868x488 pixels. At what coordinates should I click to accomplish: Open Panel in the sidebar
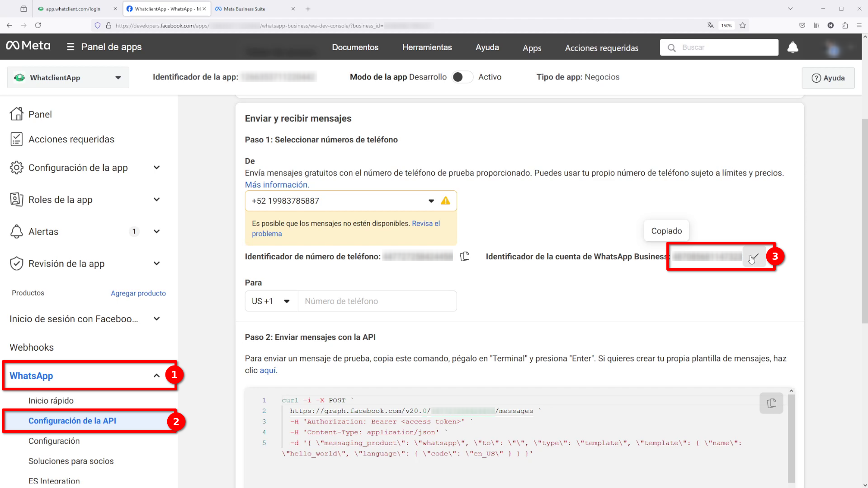click(40, 114)
